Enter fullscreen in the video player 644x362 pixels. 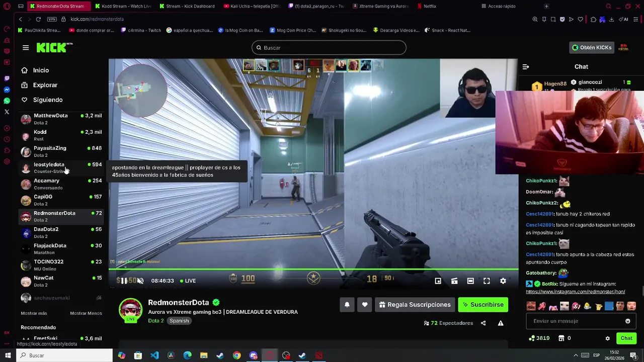[487, 281]
